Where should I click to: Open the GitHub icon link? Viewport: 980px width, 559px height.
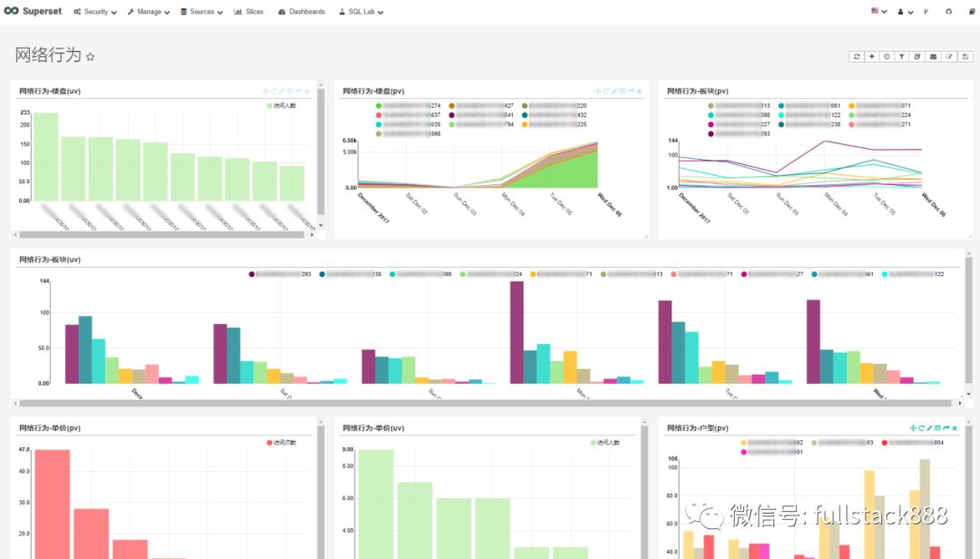tap(949, 11)
